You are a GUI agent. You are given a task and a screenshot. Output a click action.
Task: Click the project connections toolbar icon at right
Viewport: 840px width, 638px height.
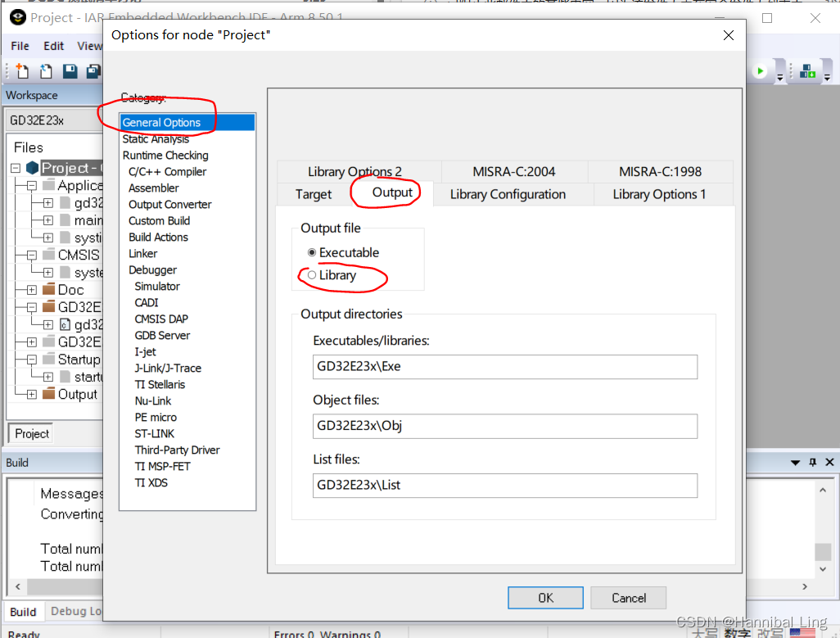(x=807, y=70)
